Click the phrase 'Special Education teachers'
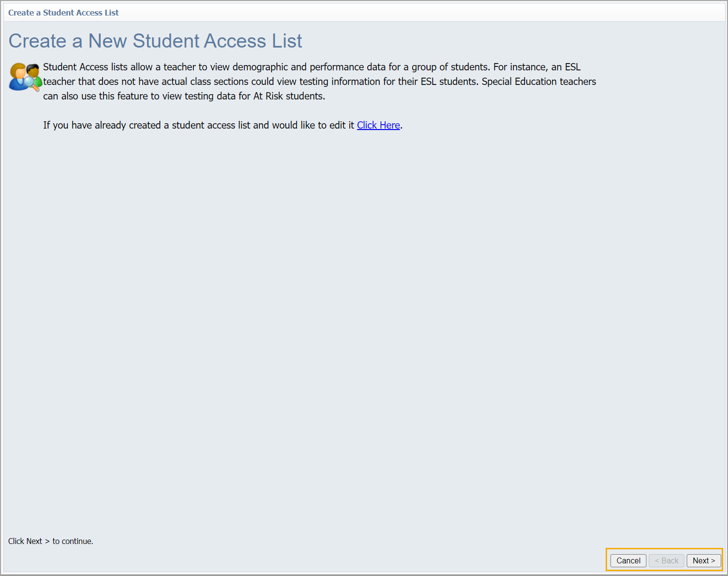The image size is (728, 576). coord(539,82)
